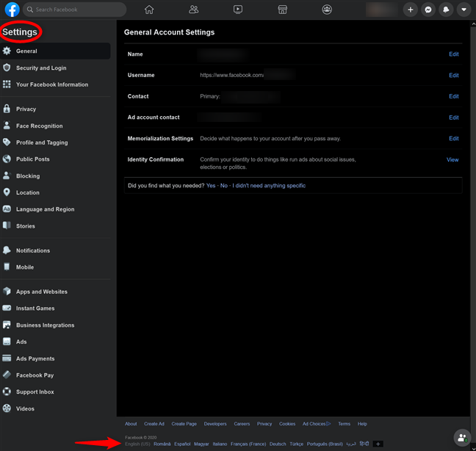Screen dimensions: 476x451
Task: Open the Home feed icon
Action: pyautogui.click(x=149, y=10)
